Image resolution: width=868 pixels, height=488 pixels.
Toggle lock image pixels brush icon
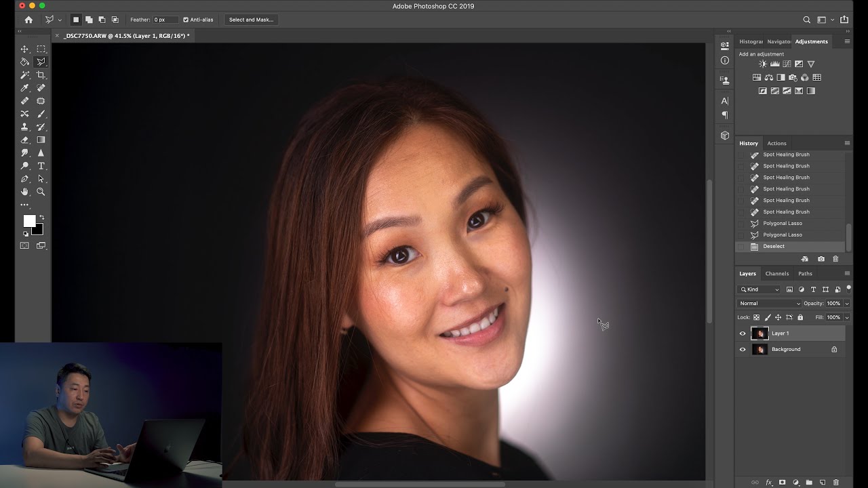(x=768, y=317)
